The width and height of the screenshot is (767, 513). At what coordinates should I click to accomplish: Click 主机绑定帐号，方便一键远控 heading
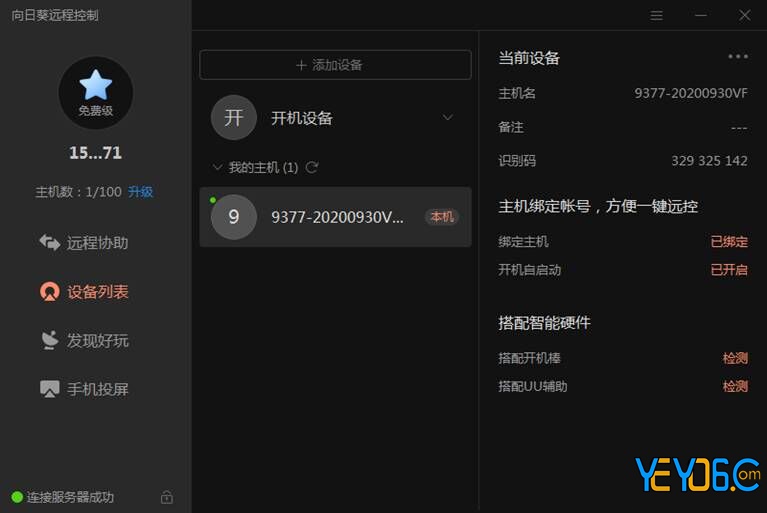coord(598,206)
